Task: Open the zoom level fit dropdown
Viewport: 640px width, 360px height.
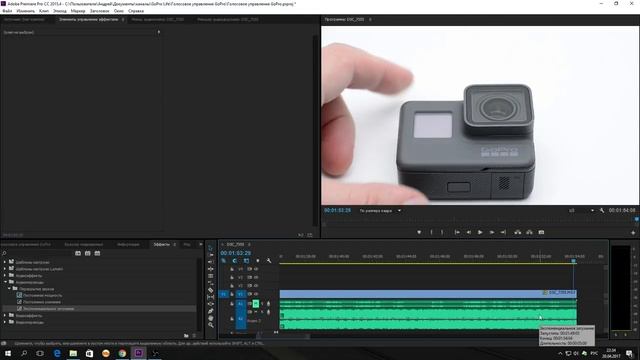Action: click(380, 211)
